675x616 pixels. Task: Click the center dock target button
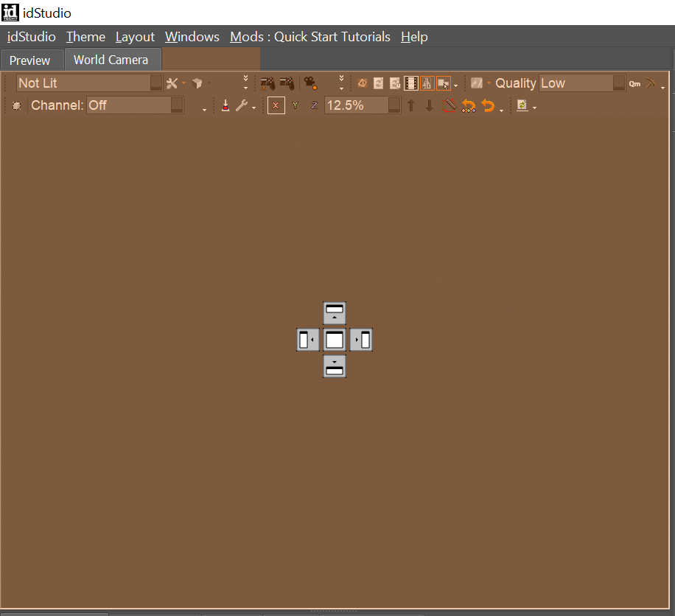tap(335, 340)
